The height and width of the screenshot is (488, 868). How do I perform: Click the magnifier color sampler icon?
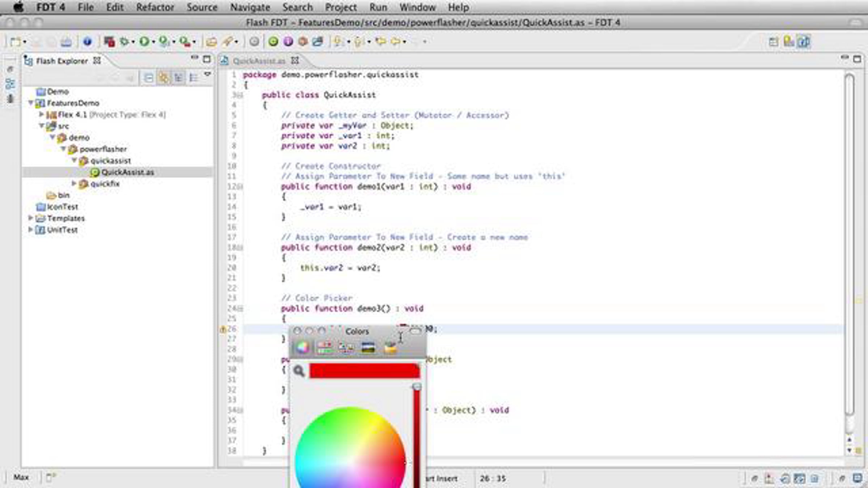[299, 371]
